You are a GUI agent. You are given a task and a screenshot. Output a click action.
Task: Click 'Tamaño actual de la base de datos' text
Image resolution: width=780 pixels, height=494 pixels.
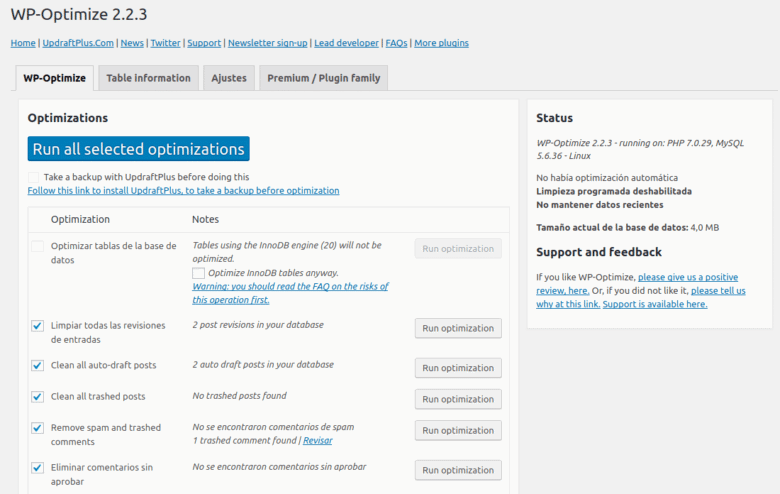pyautogui.click(x=612, y=228)
